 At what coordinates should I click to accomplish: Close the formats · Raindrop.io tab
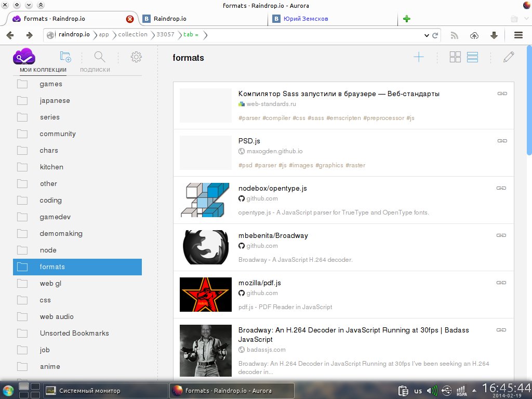point(129,19)
